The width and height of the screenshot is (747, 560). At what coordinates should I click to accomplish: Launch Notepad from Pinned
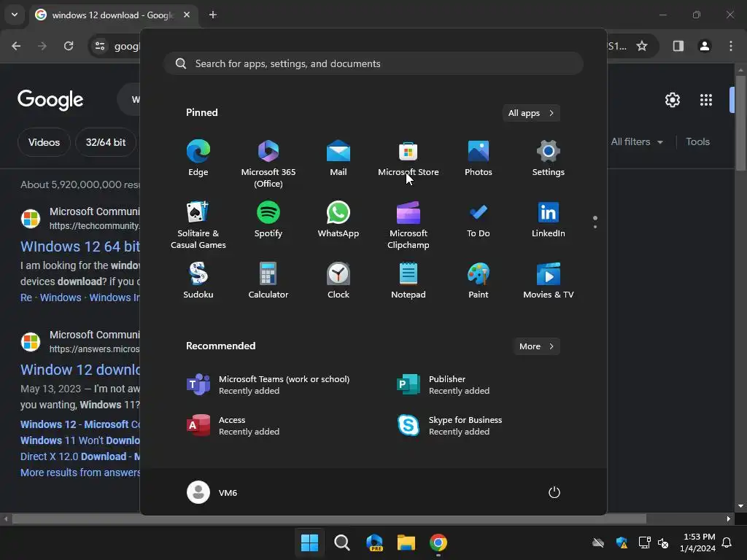click(x=409, y=281)
